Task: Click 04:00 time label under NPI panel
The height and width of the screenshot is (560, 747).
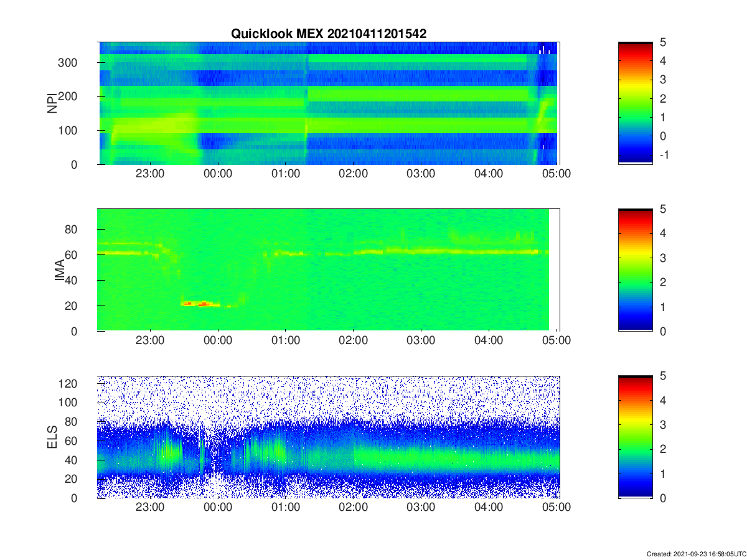Action: (489, 174)
